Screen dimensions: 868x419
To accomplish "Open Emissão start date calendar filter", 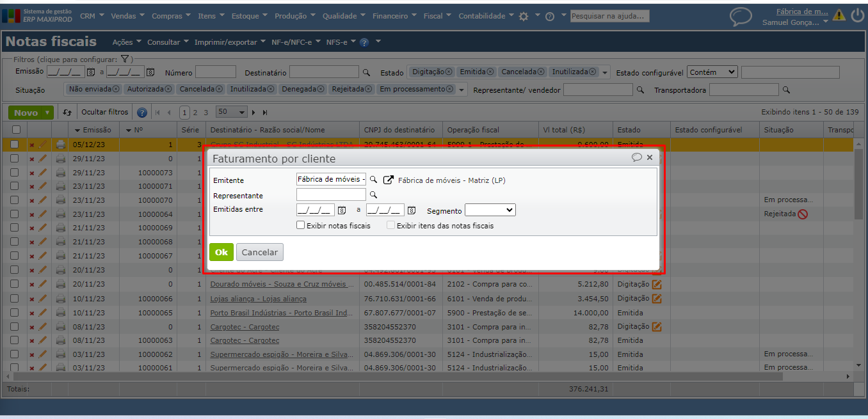I will pyautogui.click(x=91, y=73).
